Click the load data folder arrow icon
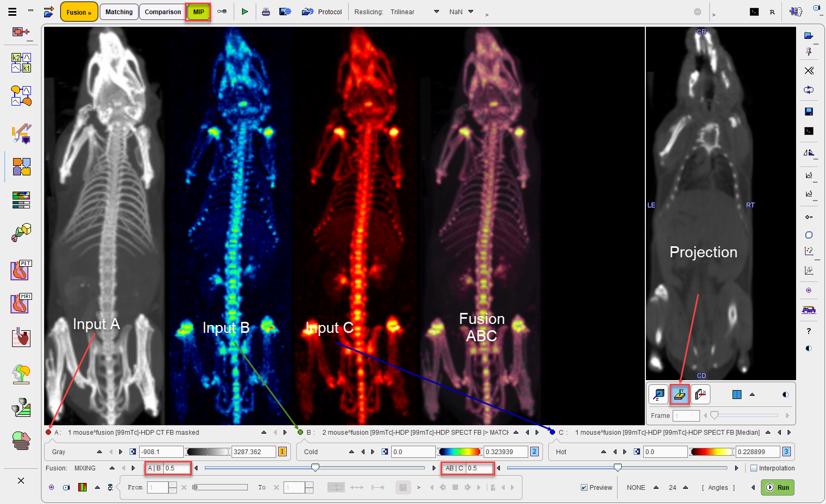 pyautogui.click(x=48, y=12)
